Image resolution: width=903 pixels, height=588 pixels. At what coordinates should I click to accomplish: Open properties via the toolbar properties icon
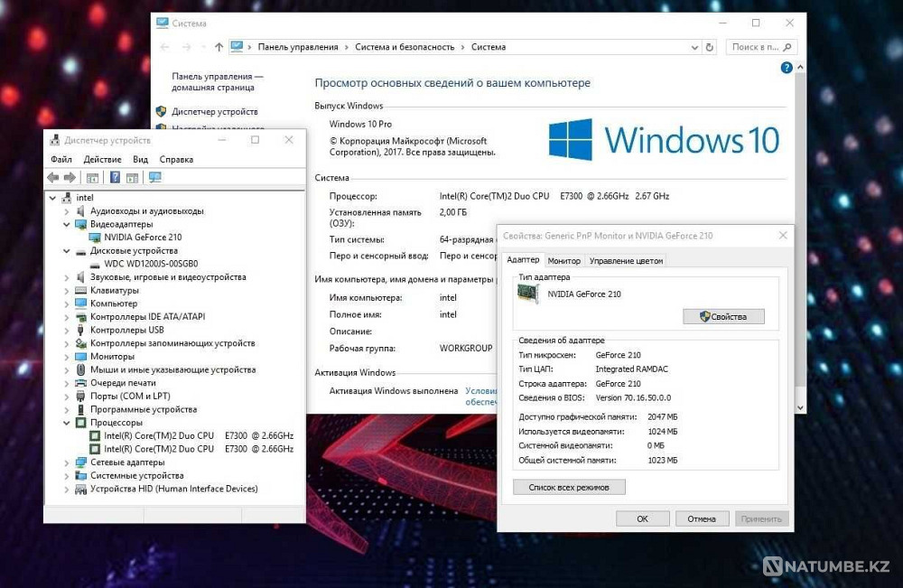(93, 177)
